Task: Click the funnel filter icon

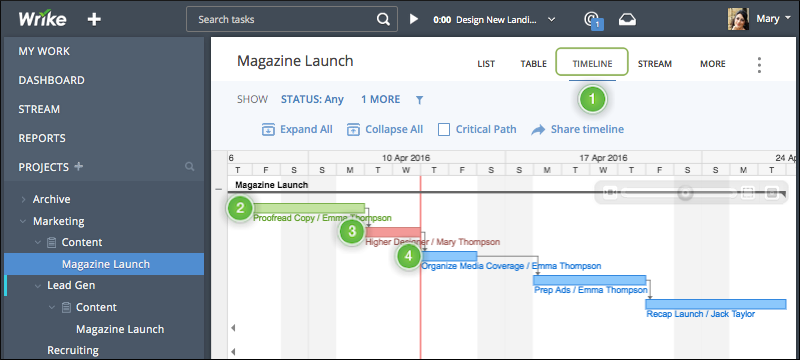Action: pyautogui.click(x=419, y=100)
